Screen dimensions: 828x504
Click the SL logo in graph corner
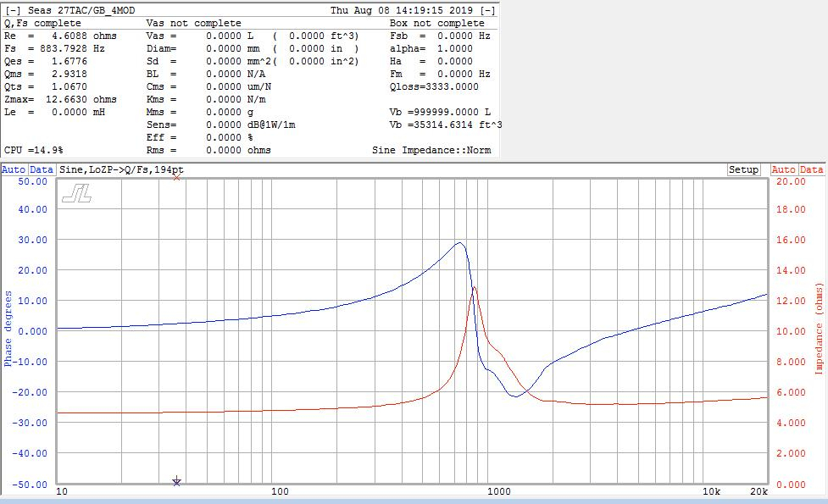[76, 194]
